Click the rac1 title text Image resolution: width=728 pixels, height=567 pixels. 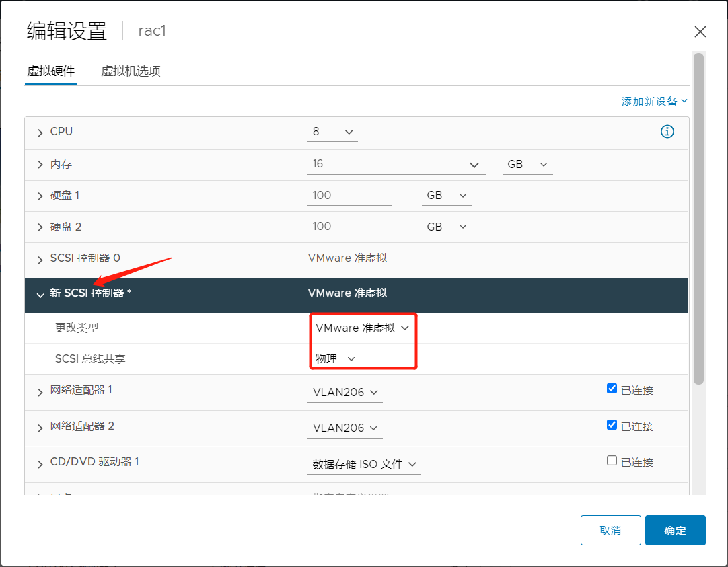(x=152, y=31)
